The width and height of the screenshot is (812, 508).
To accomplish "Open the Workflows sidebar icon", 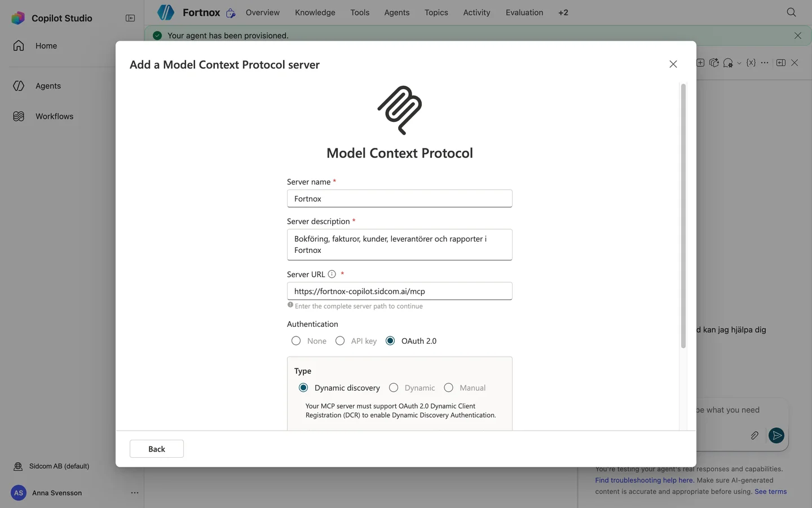I will (x=19, y=116).
